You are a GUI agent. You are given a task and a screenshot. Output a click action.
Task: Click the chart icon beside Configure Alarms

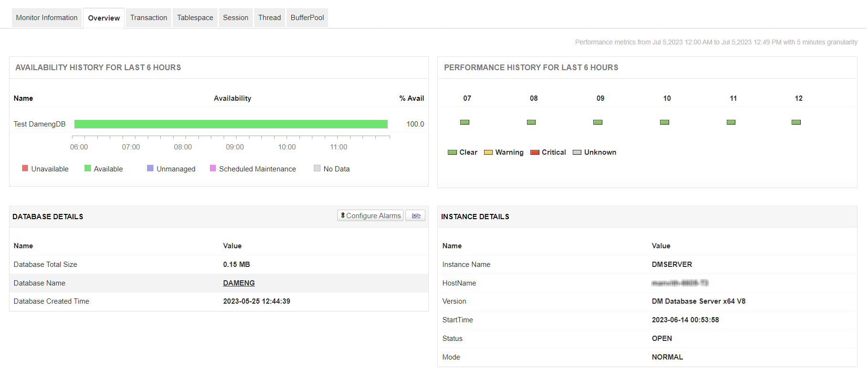click(x=415, y=216)
